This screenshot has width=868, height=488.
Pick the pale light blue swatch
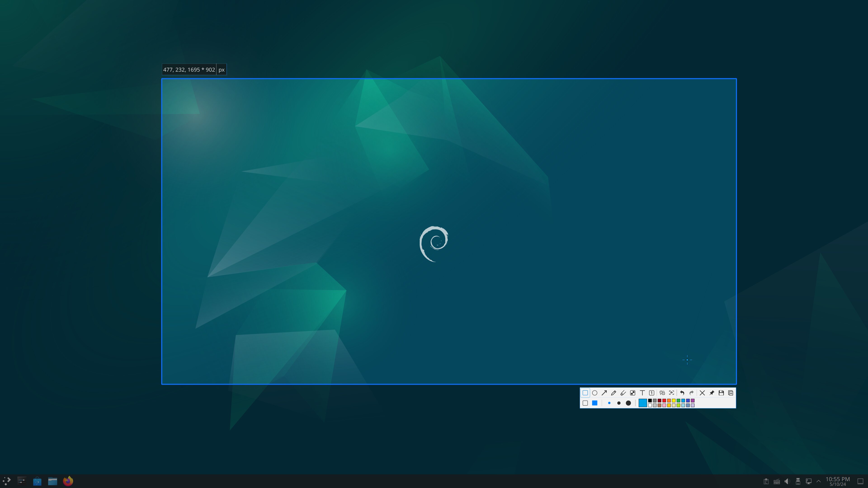[x=683, y=406]
